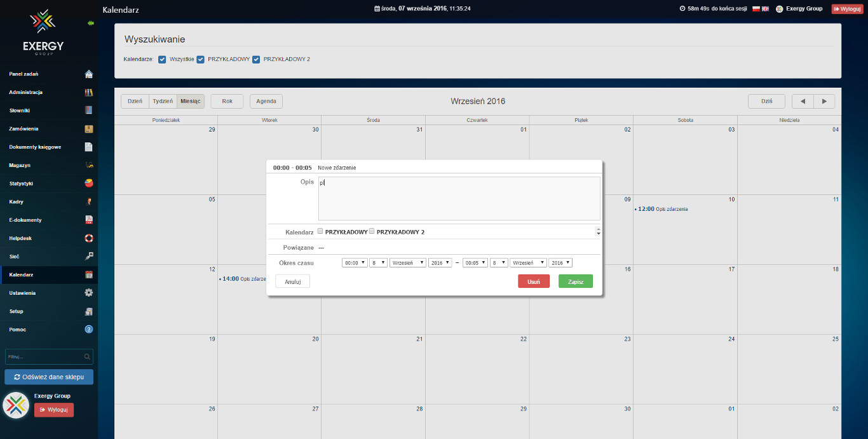
Task: Open Panel zadań home icon
Action: coord(89,74)
